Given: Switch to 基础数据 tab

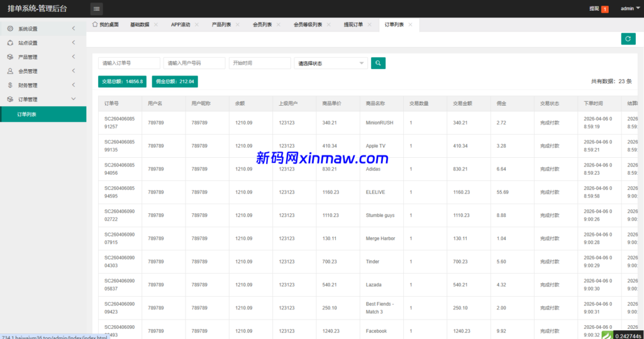Looking at the screenshot, I should pyautogui.click(x=140, y=25).
